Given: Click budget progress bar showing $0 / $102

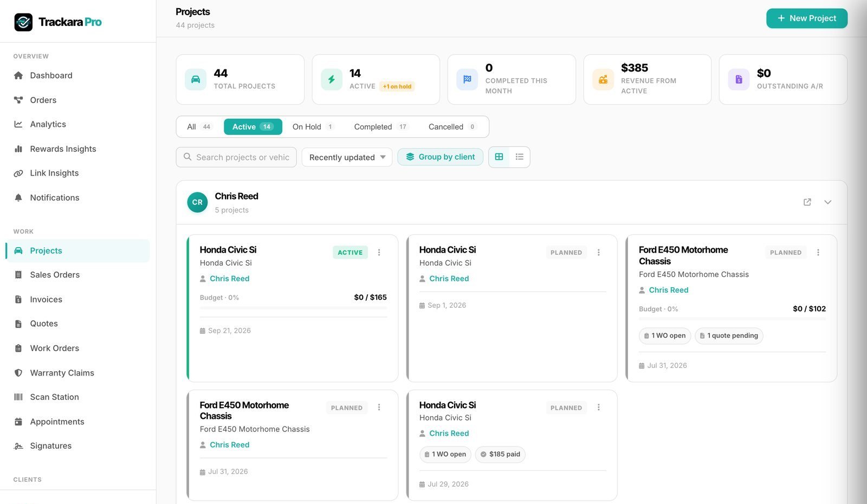Looking at the screenshot, I should pos(732,319).
